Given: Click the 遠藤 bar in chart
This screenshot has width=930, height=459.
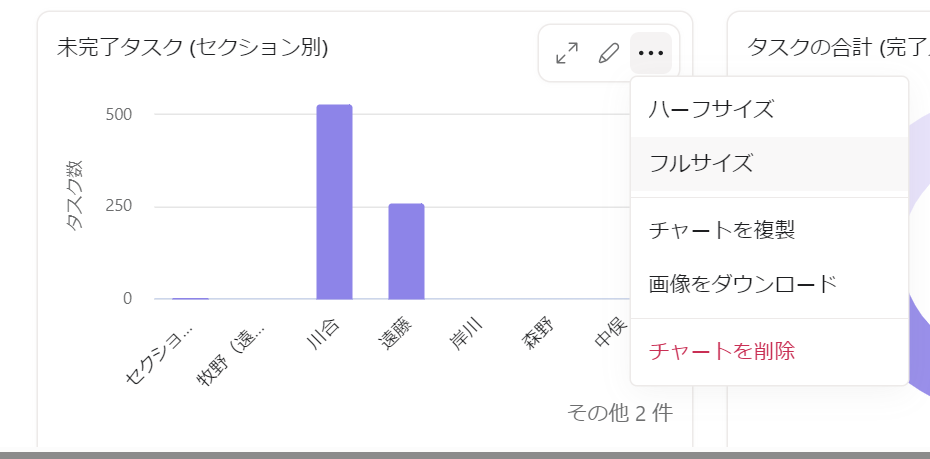Looking at the screenshot, I should 406,251.
